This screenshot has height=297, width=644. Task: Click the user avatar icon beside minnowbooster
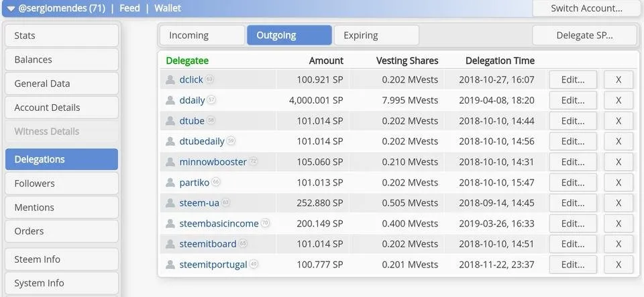tap(170, 162)
